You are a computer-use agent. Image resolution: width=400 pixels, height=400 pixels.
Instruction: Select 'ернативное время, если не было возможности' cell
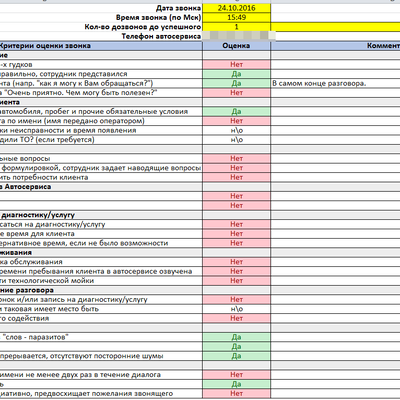point(101,243)
